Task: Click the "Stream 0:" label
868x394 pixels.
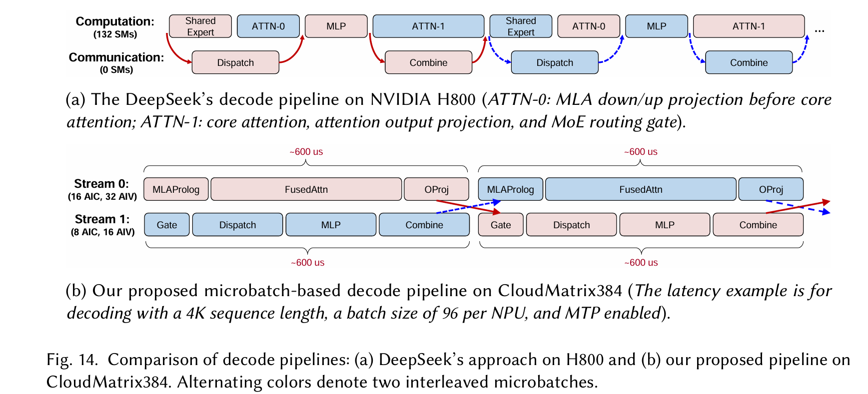Action: (101, 184)
